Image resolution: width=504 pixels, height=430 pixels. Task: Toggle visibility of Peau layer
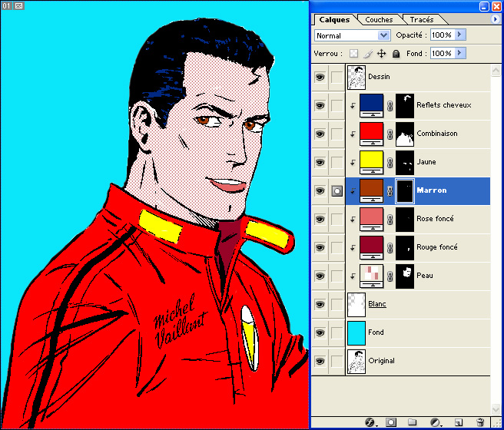point(320,276)
